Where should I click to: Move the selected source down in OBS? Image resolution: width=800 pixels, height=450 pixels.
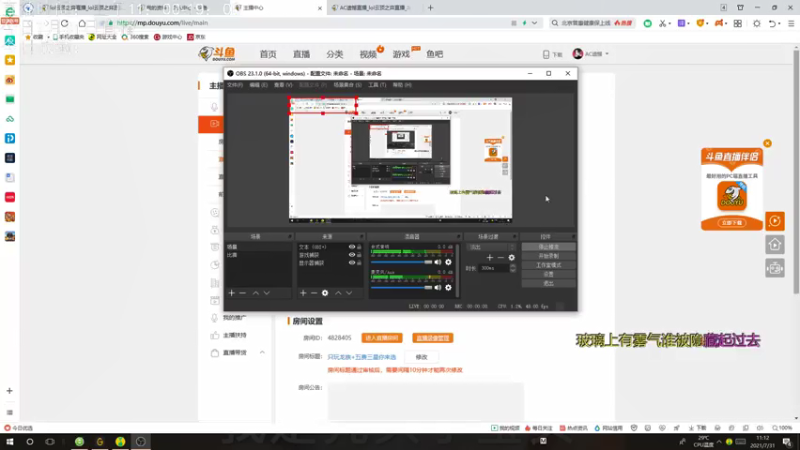click(349, 293)
